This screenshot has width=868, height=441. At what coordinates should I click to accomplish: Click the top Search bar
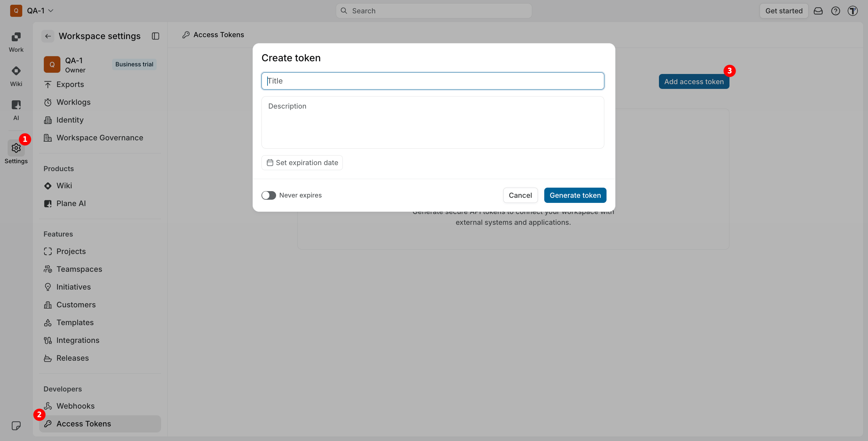coord(434,11)
